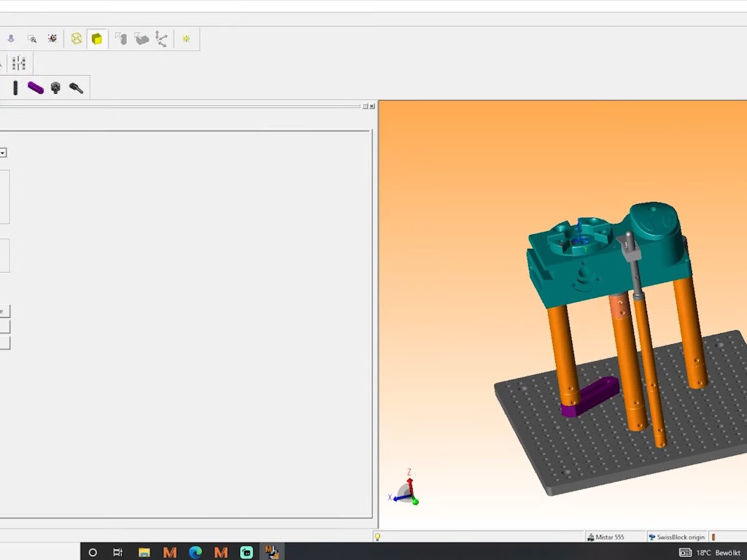Viewport: 747px width, 560px height.
Task: Click the XYZ orientation triad in viewport
Action: (x=405, y=489)
